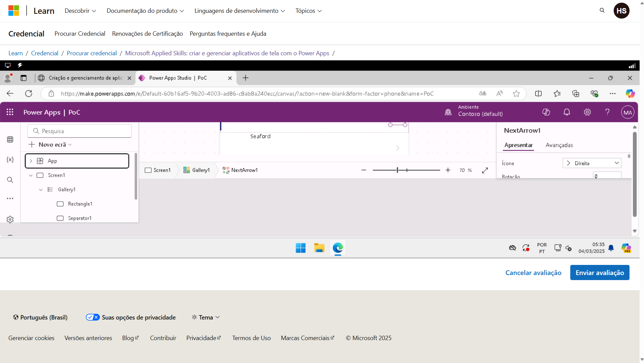This screenshot has height=363, width=644.
Task: Search Microsoft Learn with magnifier icon
Action: coord(602,10)
